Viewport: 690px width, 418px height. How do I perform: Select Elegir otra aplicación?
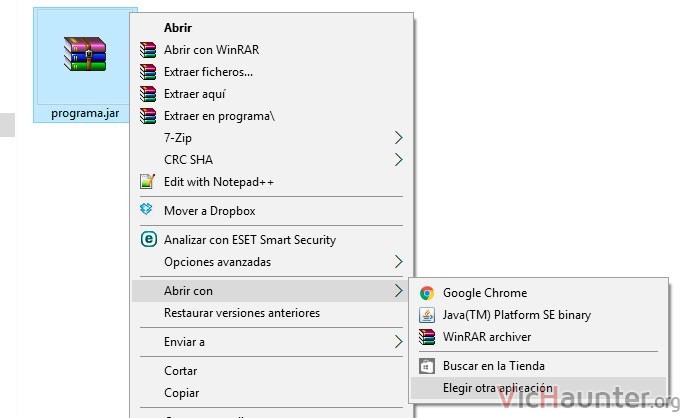(x=538, y=388)
